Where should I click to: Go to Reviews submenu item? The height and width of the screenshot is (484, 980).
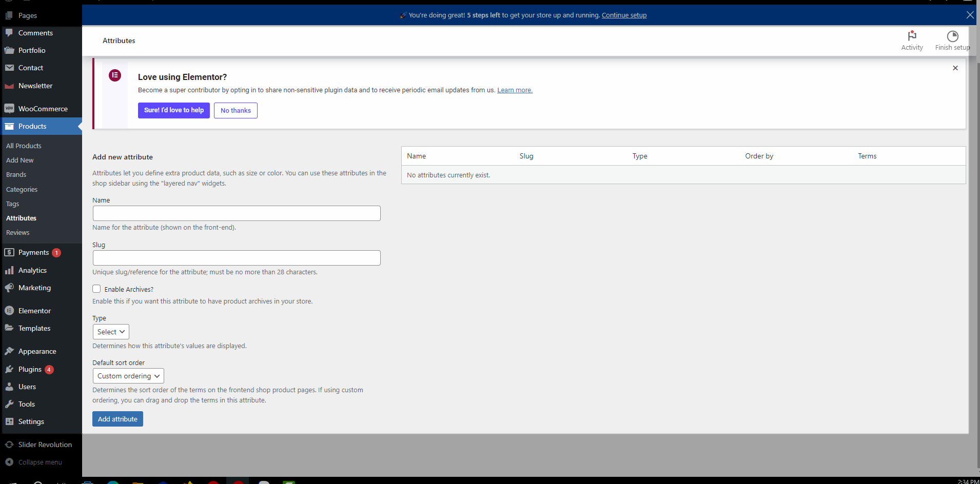[x=18, y=232]
